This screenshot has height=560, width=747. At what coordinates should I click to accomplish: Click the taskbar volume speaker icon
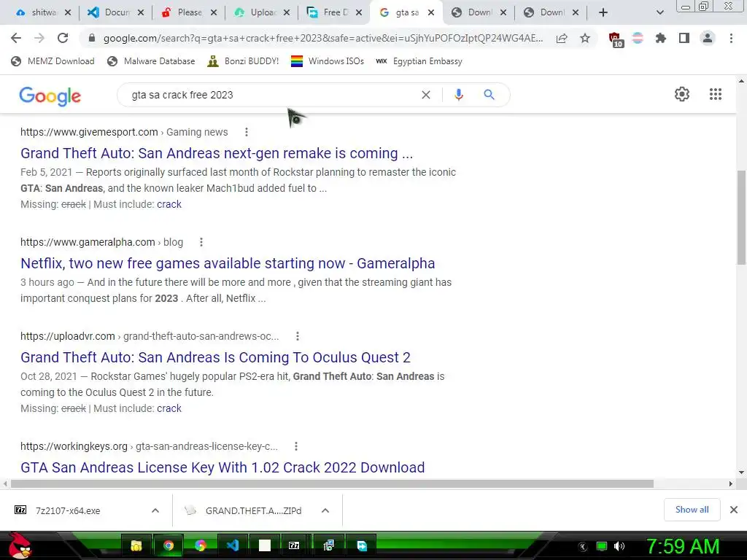point(619,546)
